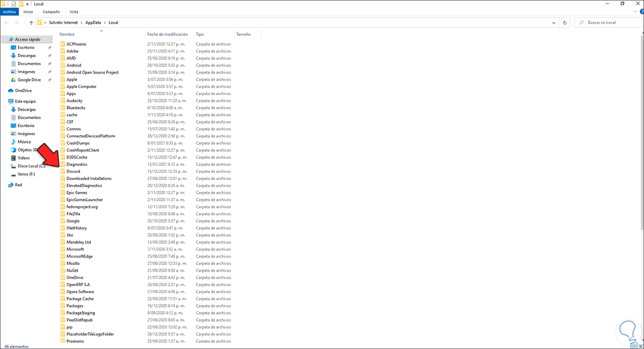Click the Properties icon in the Quick Access Toolbar
Viewport: 644px width, 349px height.
pyautogui.click(x=13, y=4)
